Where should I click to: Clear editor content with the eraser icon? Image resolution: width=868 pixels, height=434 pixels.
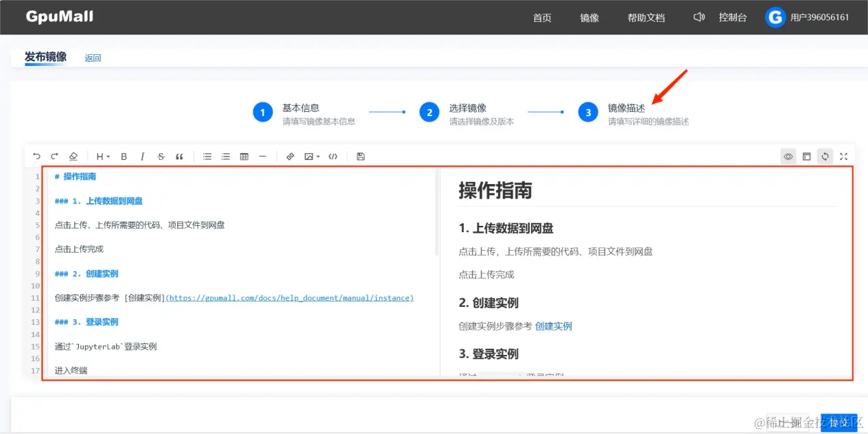point(73,157)
